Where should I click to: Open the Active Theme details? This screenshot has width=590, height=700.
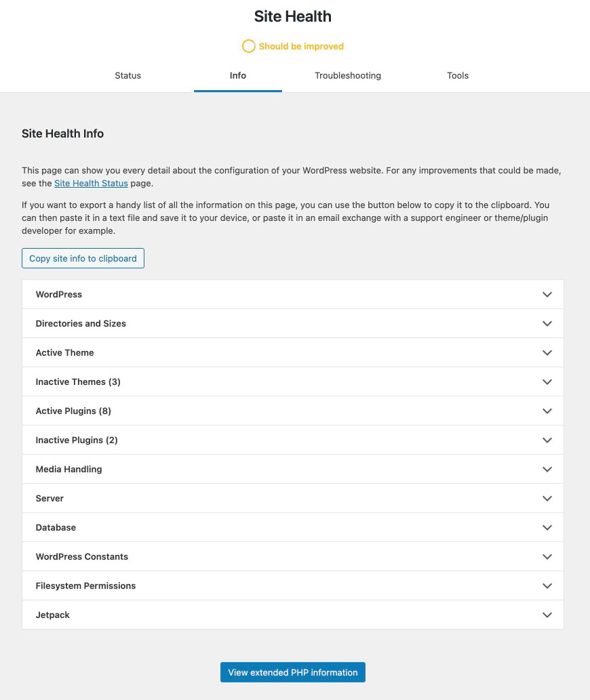click(292, 352)
